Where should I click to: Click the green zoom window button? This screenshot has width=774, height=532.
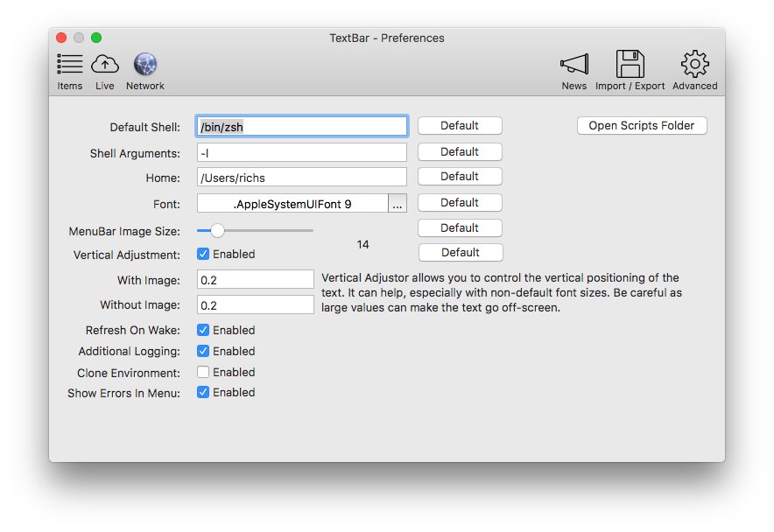coord(96,38)
